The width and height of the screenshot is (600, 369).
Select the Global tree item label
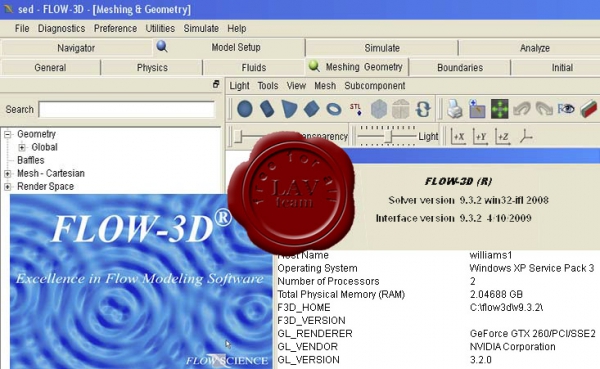(x=44, y=147)
